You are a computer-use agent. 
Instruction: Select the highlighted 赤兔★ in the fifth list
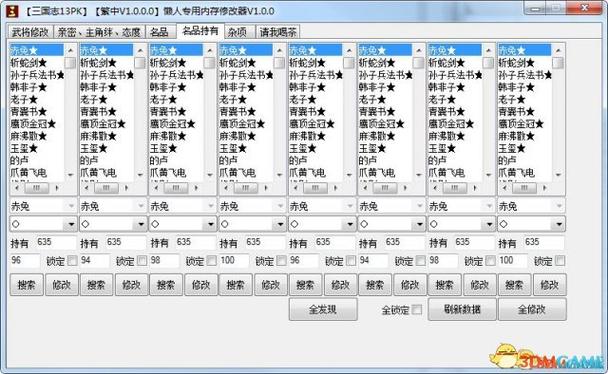click(x=315, y=50)
